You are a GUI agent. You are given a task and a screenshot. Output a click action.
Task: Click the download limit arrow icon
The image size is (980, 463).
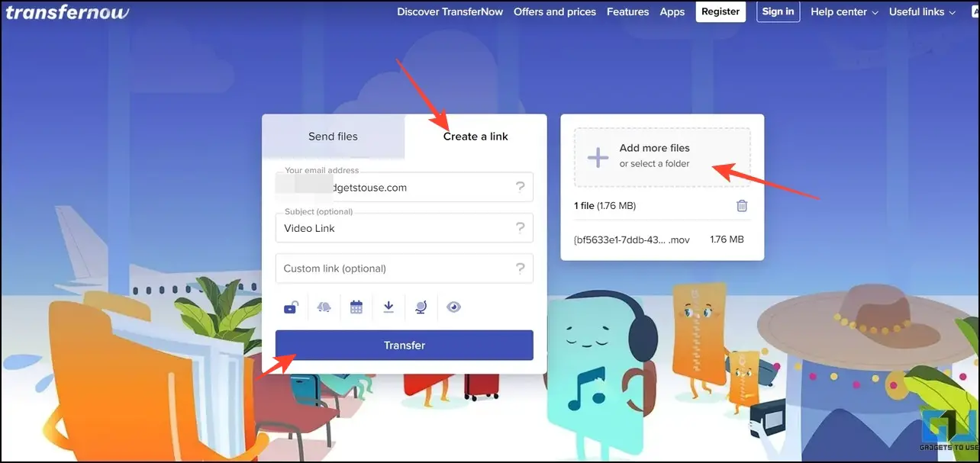[388, 307]
